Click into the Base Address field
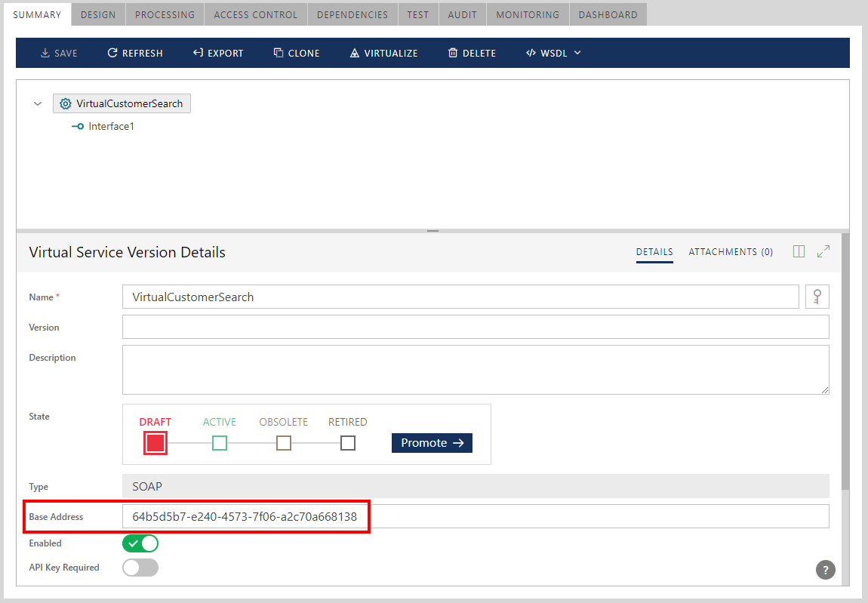This screenshot has width=868, height=603. (x=475, y=516)
